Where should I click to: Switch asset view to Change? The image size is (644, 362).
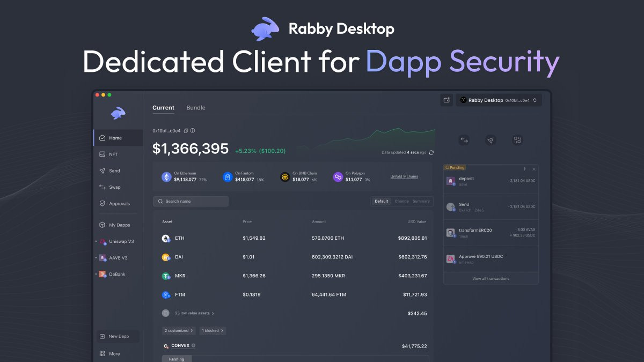pos(401,201)
